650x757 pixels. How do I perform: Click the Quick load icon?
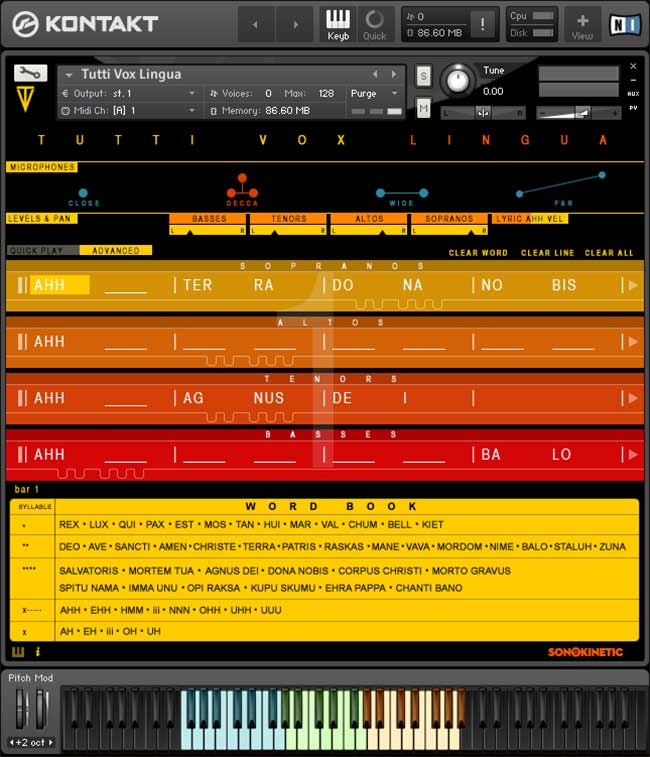coord(374,24)
